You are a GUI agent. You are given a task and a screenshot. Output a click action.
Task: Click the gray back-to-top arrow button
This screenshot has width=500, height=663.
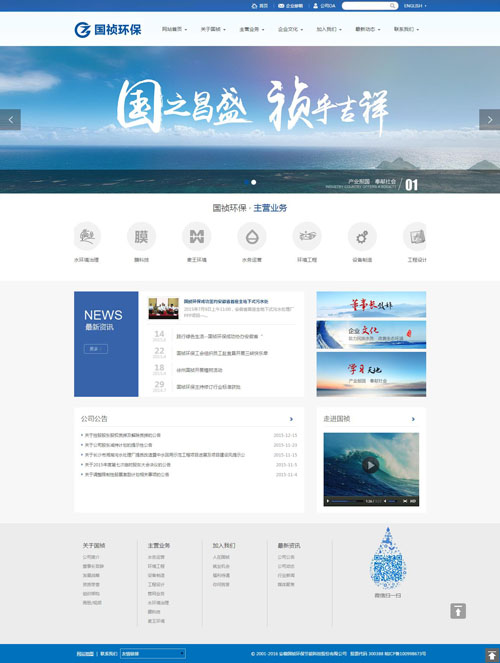458,611
